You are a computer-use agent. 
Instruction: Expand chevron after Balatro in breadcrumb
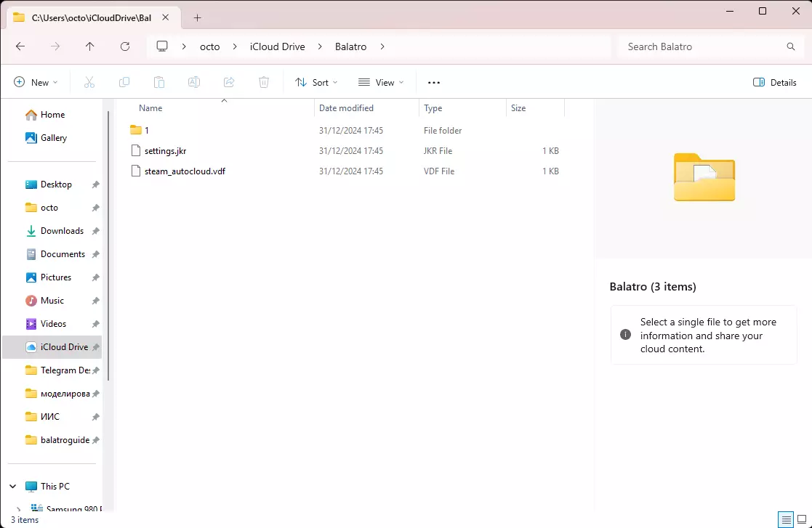pyautogui.click(x=382, y=46)
